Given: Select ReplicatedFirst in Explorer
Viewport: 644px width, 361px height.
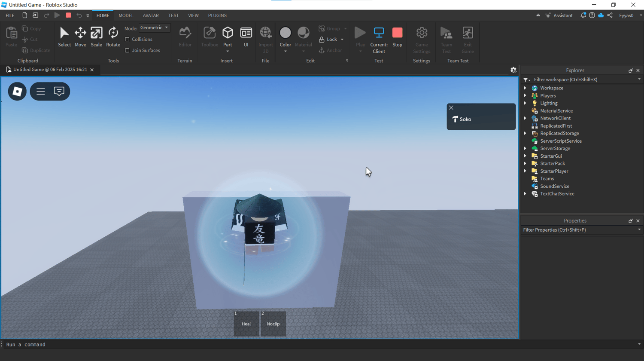Looking at the screenshot, I should click(556, 126).
